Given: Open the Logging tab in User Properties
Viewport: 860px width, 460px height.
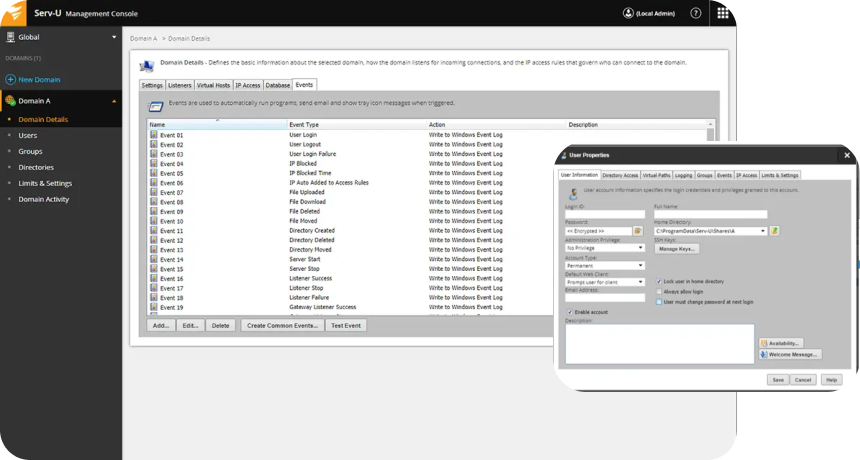Looking at the screenshot, I should click(683, 175).
